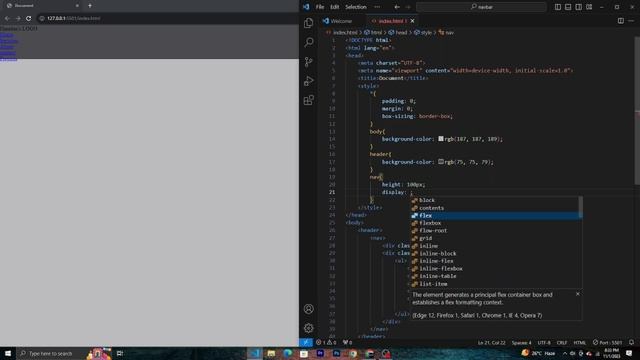The width and height of the screenshot is (640, 360).
Task: Open the Edit menu
Action: click(335, 7)
